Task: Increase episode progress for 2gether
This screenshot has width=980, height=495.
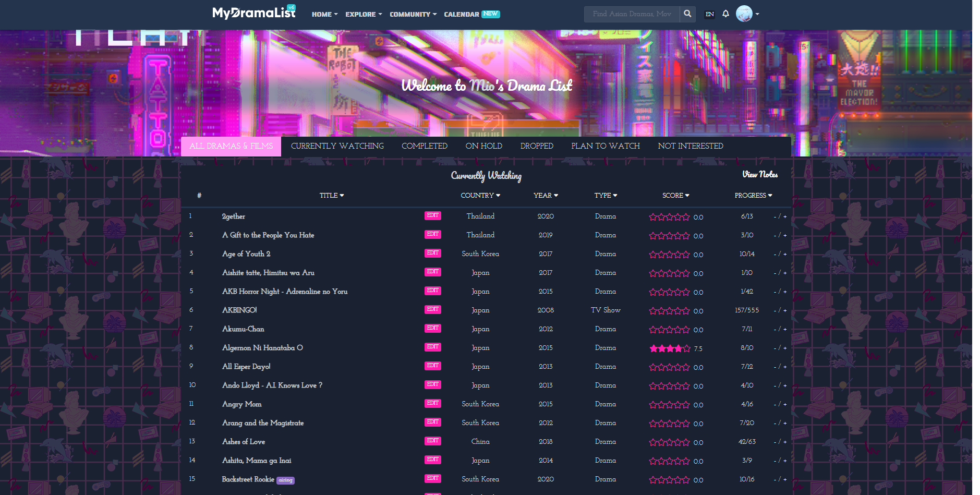Action: pyautogui.click(x=785, y=216)
